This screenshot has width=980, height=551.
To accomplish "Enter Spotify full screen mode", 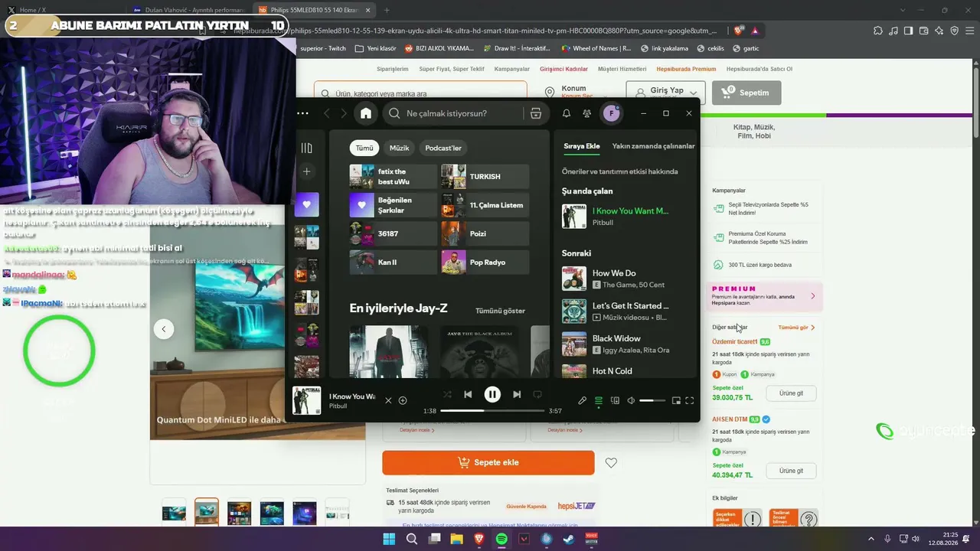I will (690, 400).
